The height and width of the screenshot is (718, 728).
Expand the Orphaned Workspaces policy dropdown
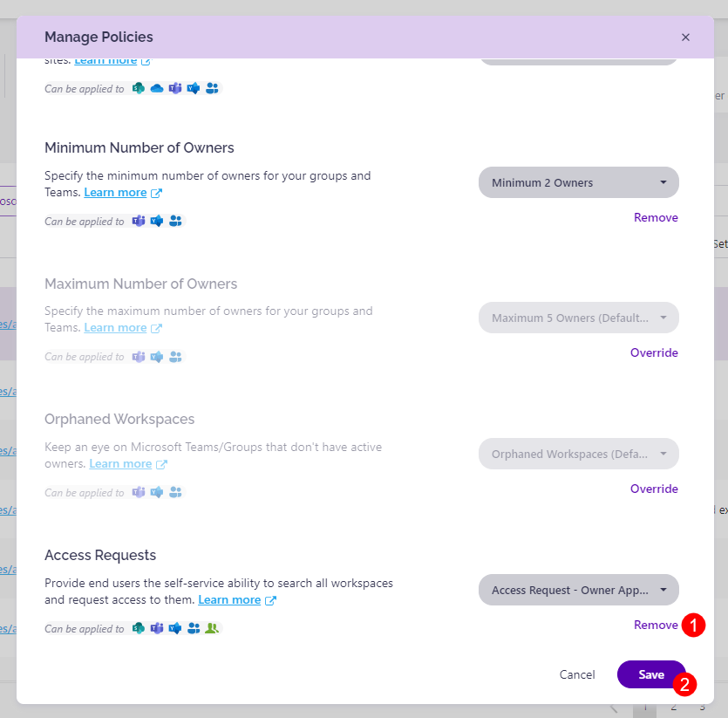pos(578,454)
